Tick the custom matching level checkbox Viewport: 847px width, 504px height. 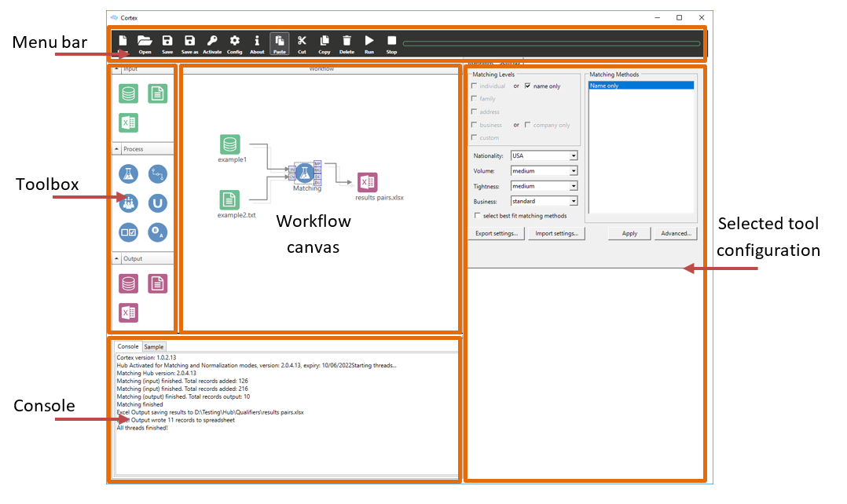click(x=475, y=137)
